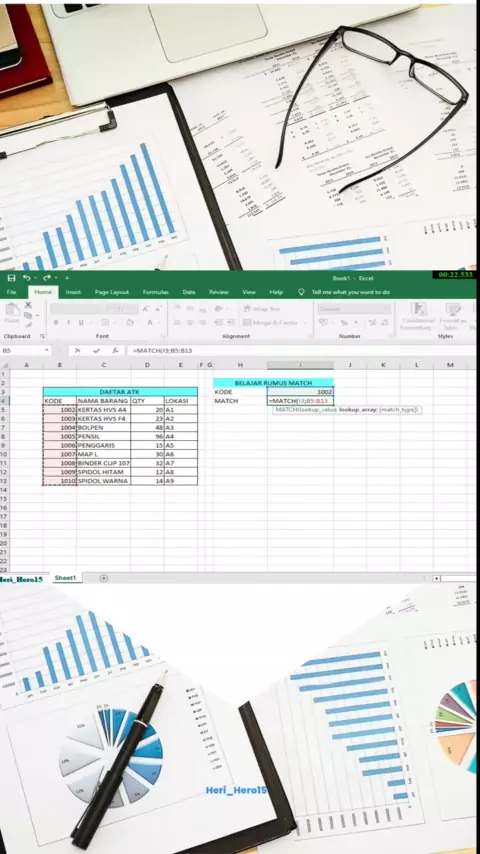Click the Redo arrow icon
Image resolution: width=480 pixels, height=854 pixels.
click(x=47, y=278)
